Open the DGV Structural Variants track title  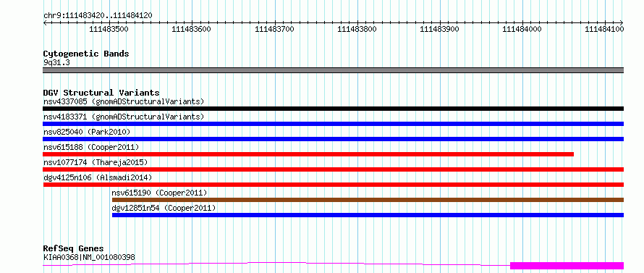click(101, 93)
